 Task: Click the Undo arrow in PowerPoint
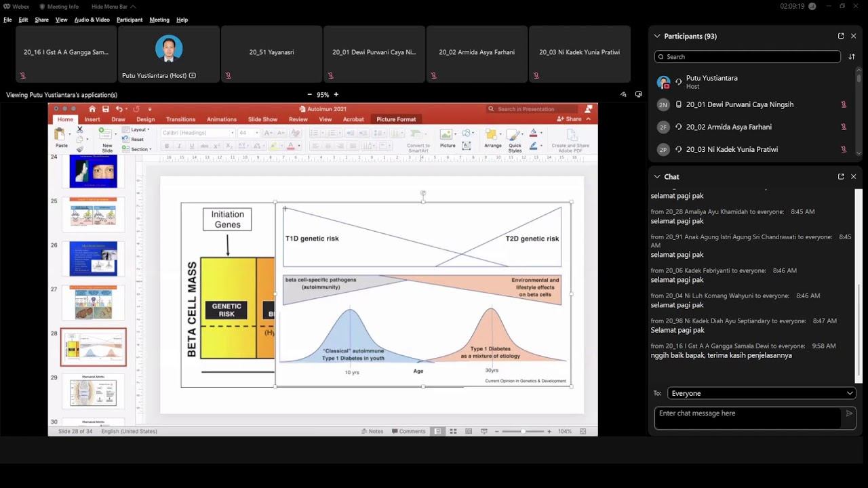point(119,108)
